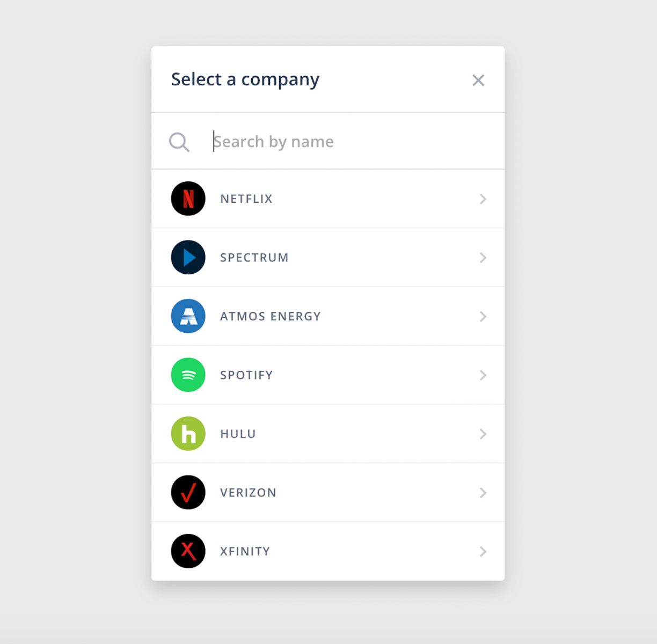Click the magnifying glass search icon
The image size is (657, 644).
pos(179,142)
